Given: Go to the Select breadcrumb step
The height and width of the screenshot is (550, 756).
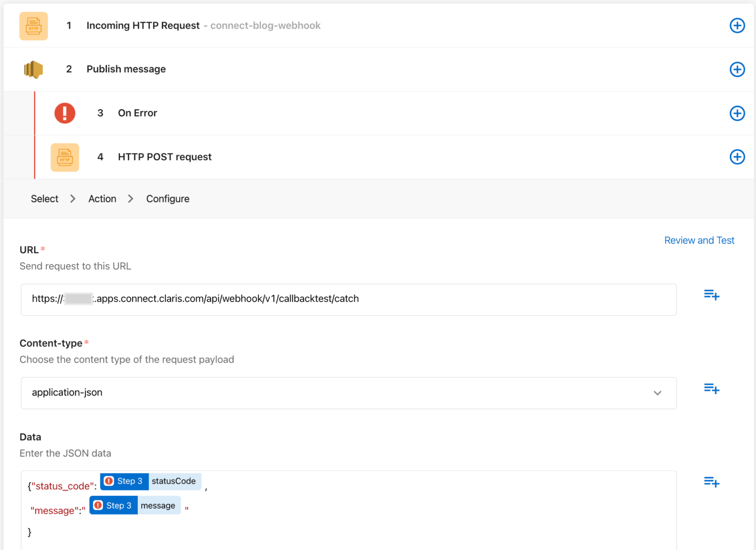Looking at the screenshot, I should [x=44, y=199].
